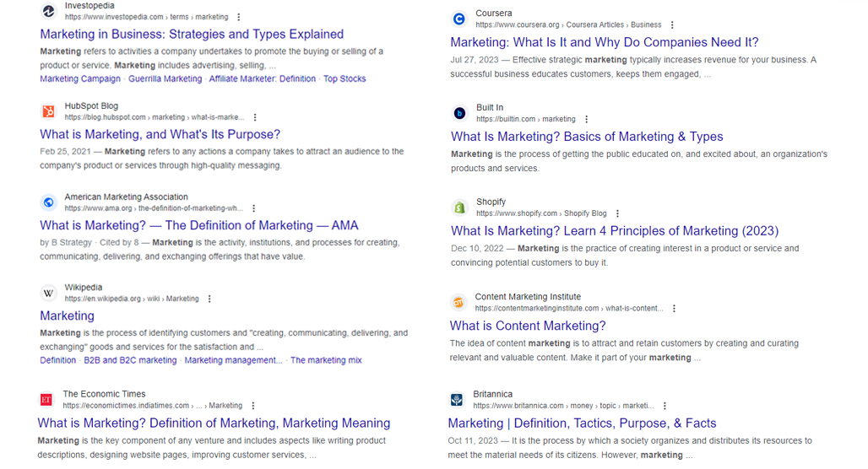868x469 pixels.
Task: Click the 'Cited by 8' text
Action: [119, 243]
